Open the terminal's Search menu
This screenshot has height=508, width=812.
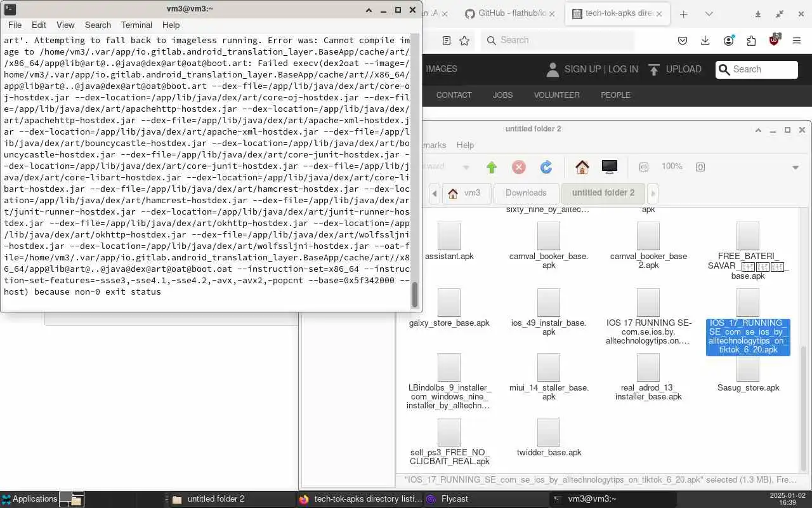(98, 25)
